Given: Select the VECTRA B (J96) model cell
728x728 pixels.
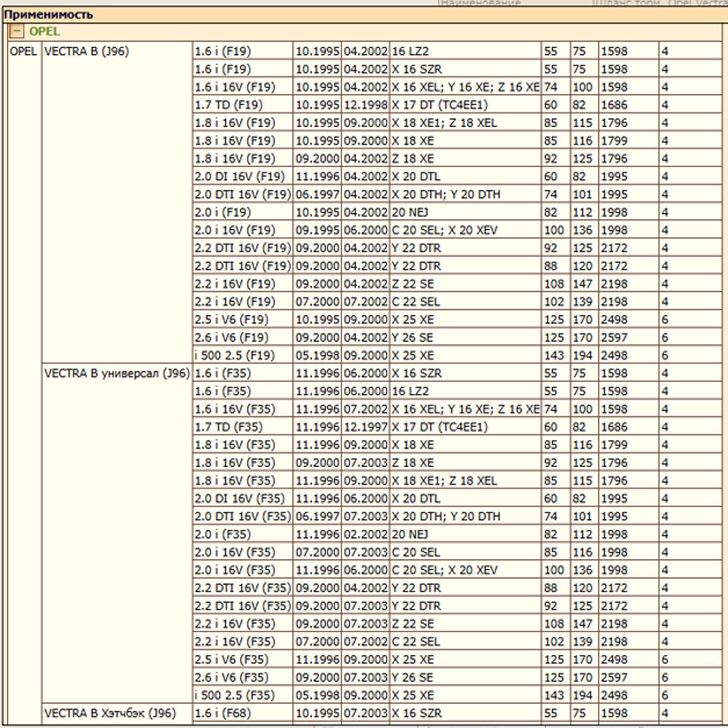Looking at the screenshot, I should [x=86, y=51].
